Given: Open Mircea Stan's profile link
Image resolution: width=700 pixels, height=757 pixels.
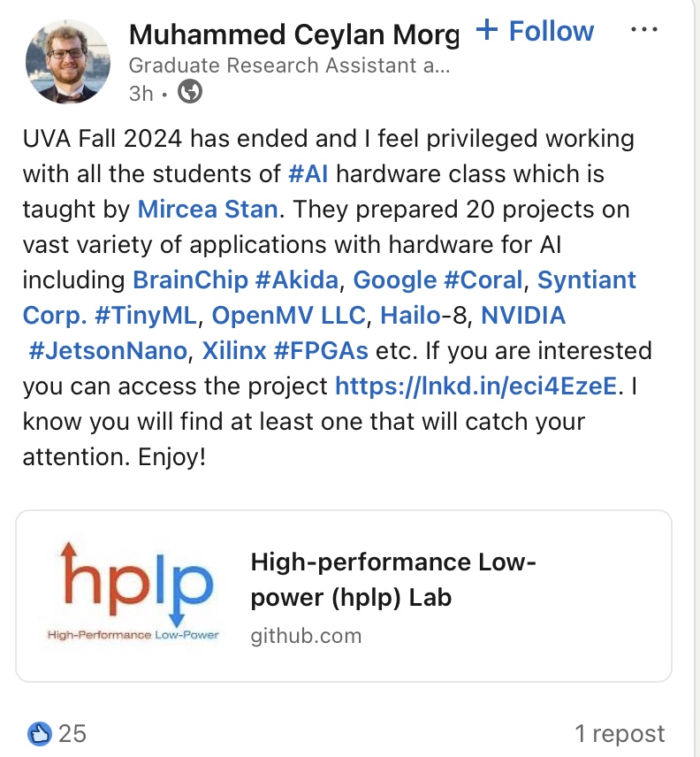Looking at the screenshot, I should pyautogui.click(x=208, y=209).
